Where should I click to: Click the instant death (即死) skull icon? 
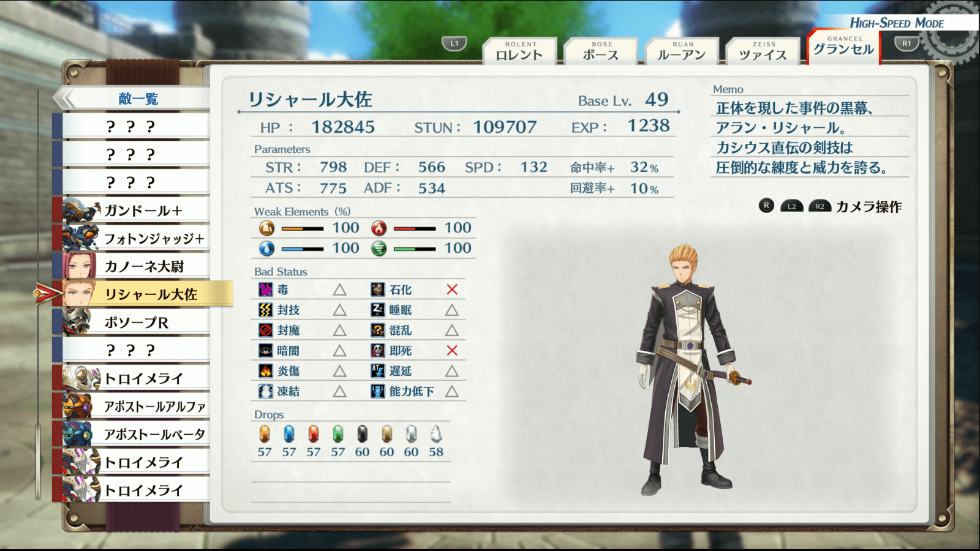pyautogui.click(x=378, y=351)
